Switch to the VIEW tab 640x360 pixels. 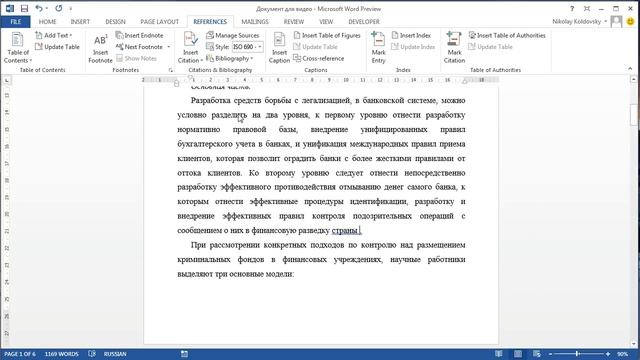click(326, 22)
